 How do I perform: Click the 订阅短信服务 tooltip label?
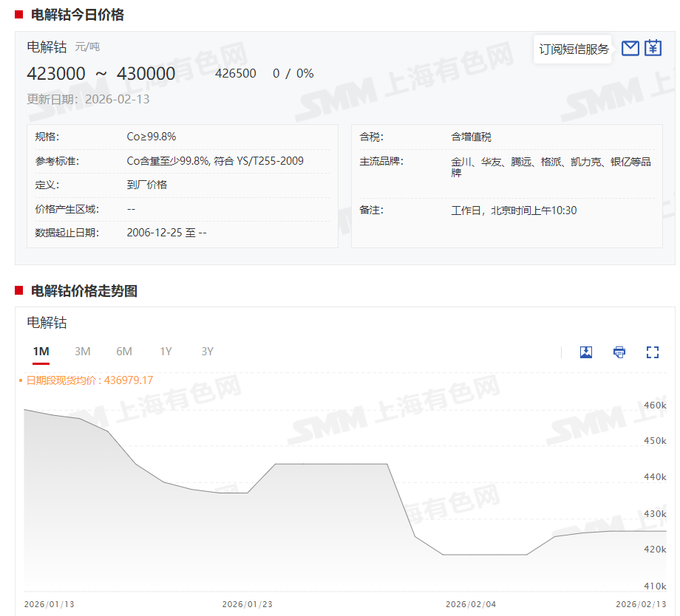tap(574, 49)
